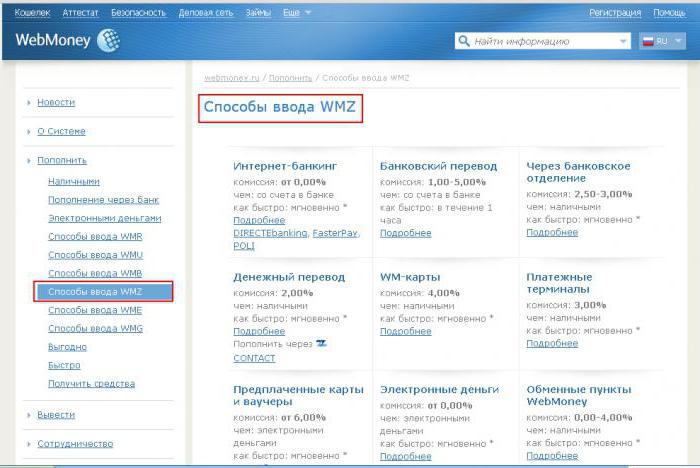Open the search field dropdown arrow
Screen dimensions: 700x468
(623, 42)
